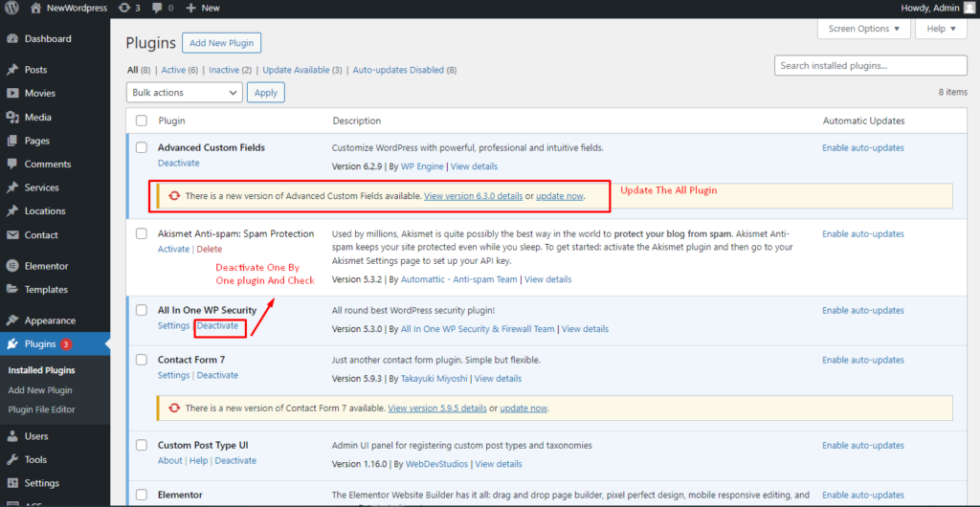The height and width of the screenshot is (507, 980).
Task: Deactivate Advanced Custom Fields plugin
Action: [179, 163]
